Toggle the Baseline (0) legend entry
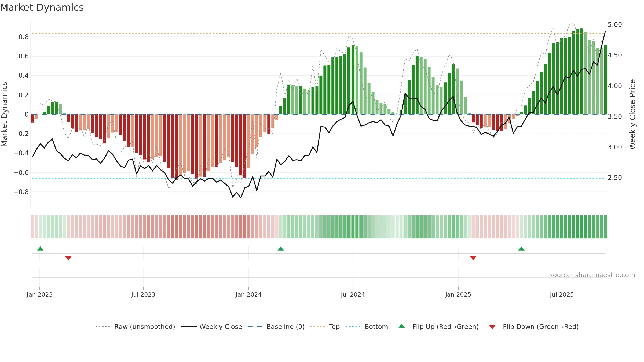Viewport: 644px width, 362px height. pos(276,327)
